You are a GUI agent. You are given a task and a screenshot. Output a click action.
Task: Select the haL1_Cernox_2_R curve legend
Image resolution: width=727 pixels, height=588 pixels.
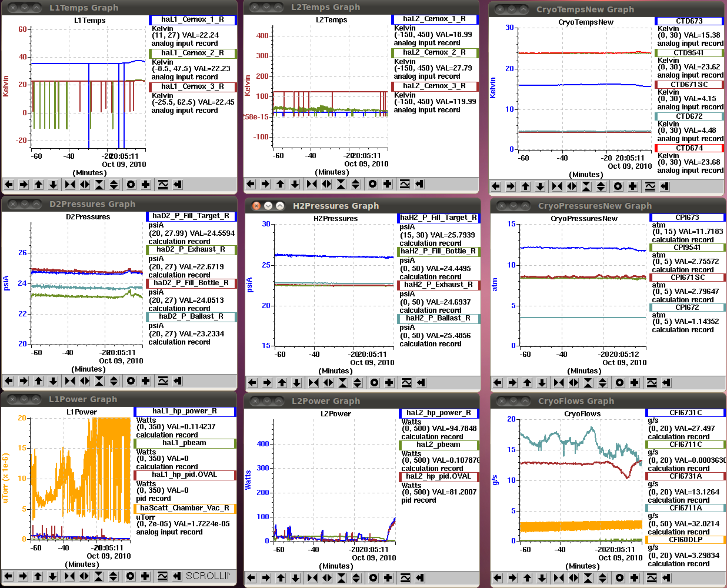click(x=193, y=54)
